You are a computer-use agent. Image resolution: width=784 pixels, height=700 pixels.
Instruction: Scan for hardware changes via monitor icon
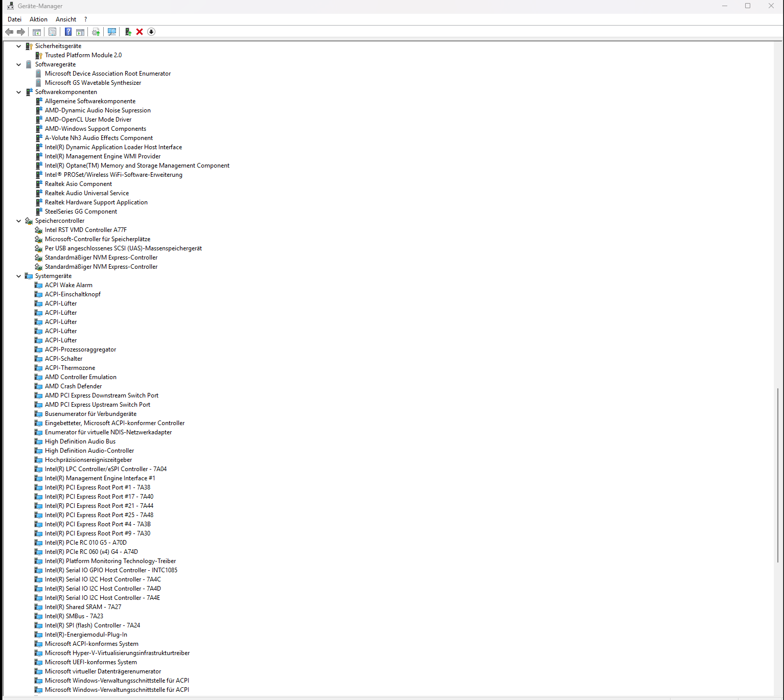point(112,32)
